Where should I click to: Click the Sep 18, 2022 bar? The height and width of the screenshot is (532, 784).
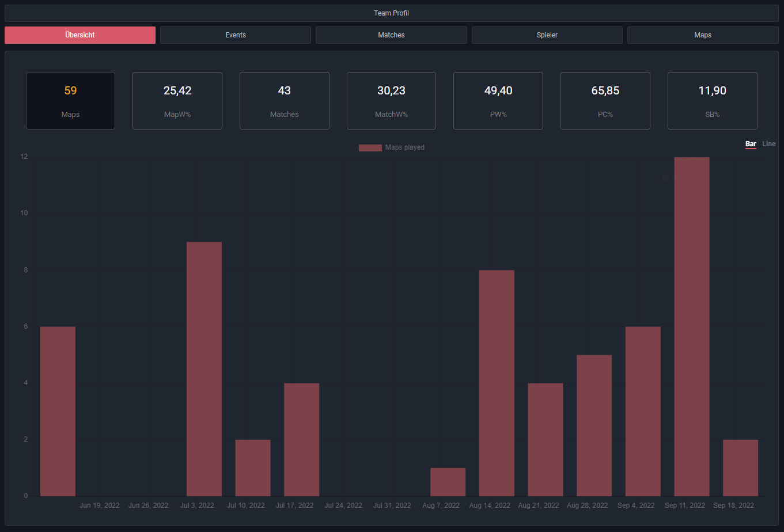click(741, 468)
